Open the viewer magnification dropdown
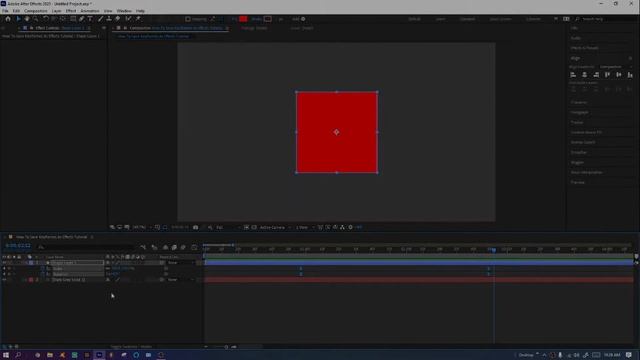The height and width of the screenshot is (360, 640). coord(142,227)
